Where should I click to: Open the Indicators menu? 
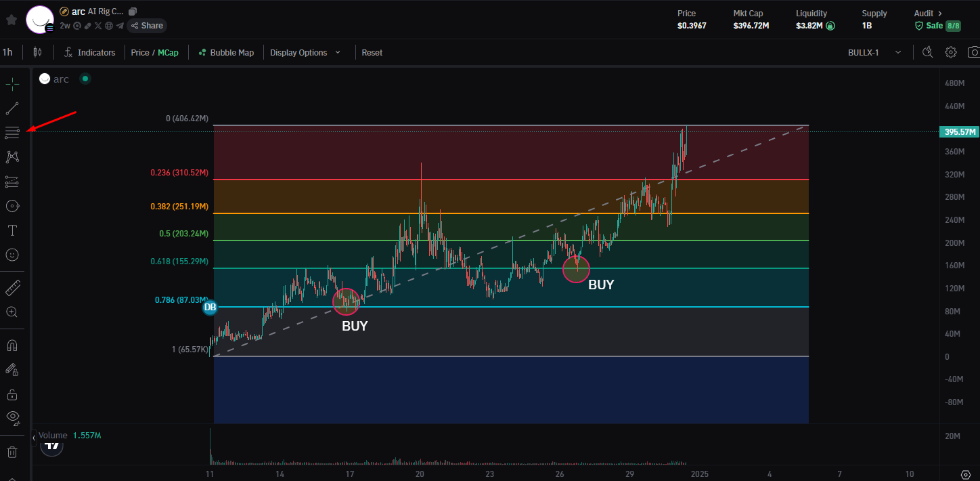90,52
